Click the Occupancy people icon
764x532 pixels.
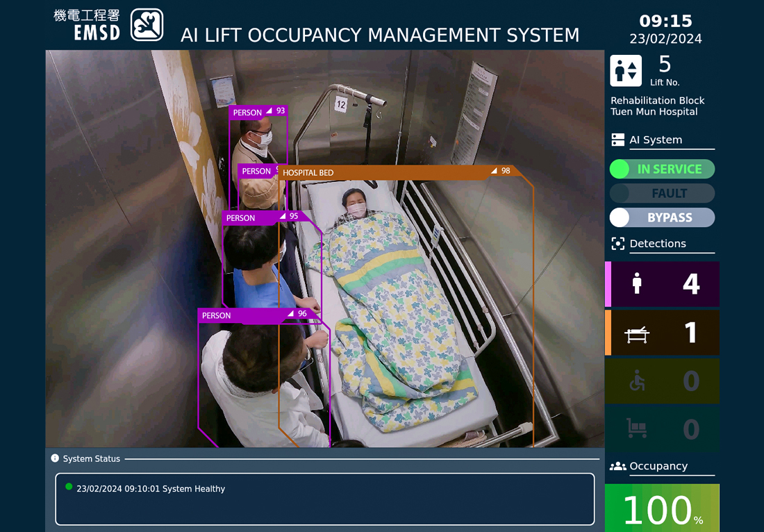[617, 466]
